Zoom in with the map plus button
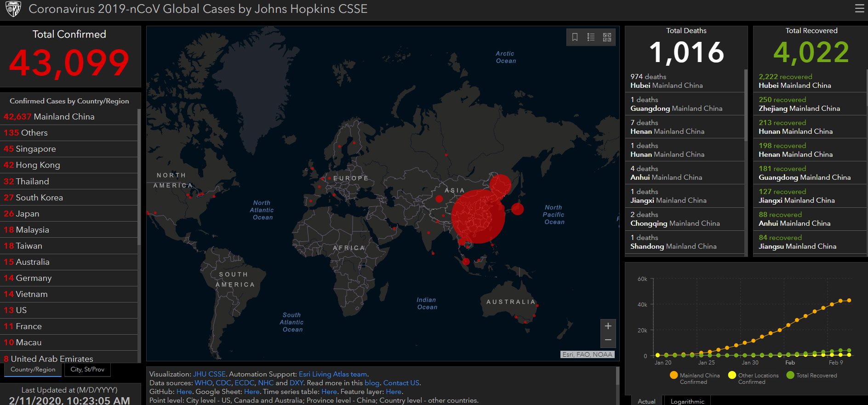868x405 pixels. [x=608, y=326]
